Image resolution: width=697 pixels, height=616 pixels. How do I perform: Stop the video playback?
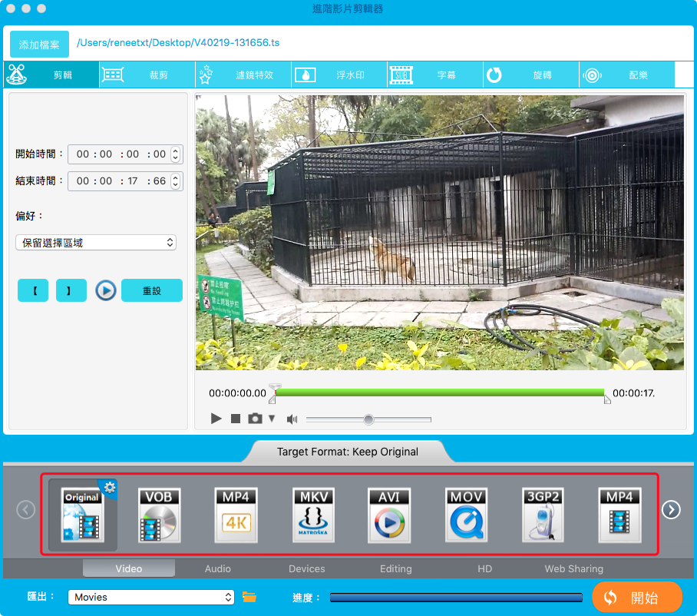pos(236,419)
